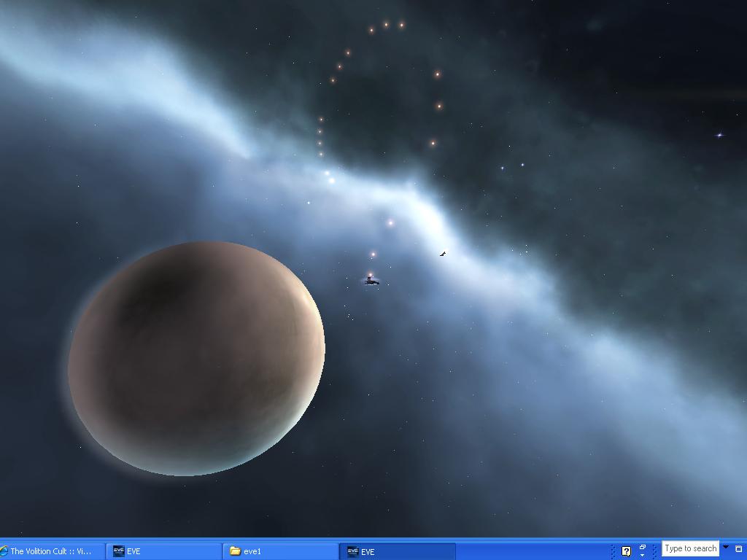Image resolution: width=747 pixels, height=560 pixels.
Task: Click the cascade windows icon in taskbar
Action: pyautogui.click(x=642, y=547)
